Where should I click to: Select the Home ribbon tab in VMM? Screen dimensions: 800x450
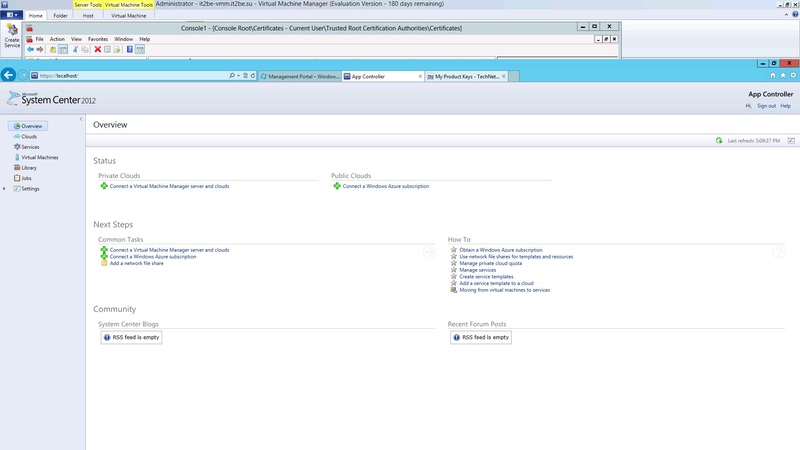pyautogui.click(x=36, y=15)
